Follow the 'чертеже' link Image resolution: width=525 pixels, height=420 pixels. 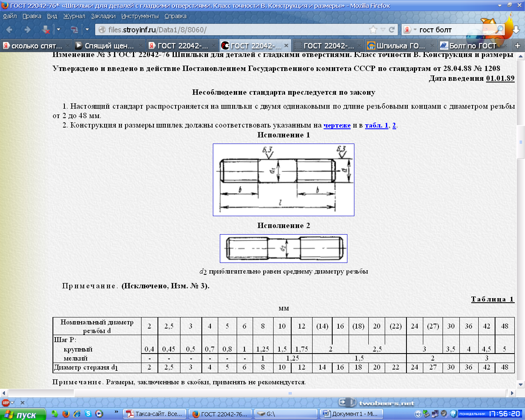pos(337,125)
